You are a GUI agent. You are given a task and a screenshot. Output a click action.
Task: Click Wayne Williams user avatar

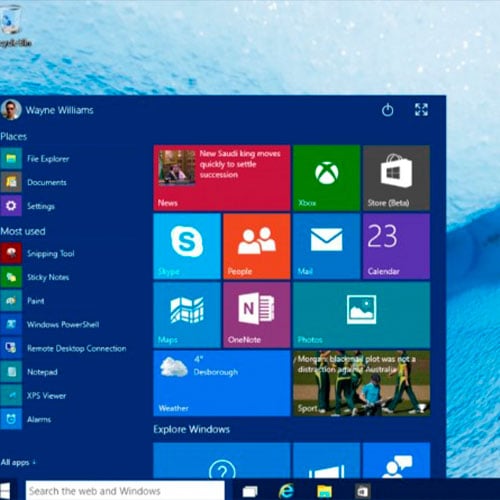[x=11, y=110]
